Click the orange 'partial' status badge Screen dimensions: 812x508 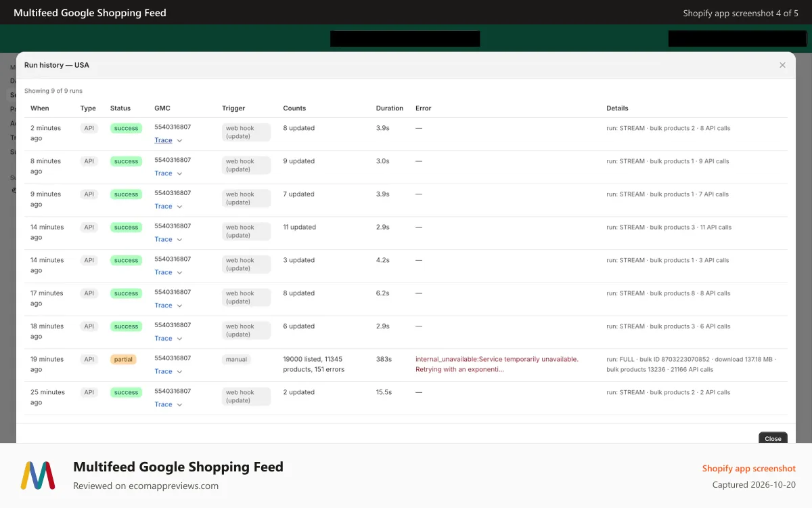point(123,360)
